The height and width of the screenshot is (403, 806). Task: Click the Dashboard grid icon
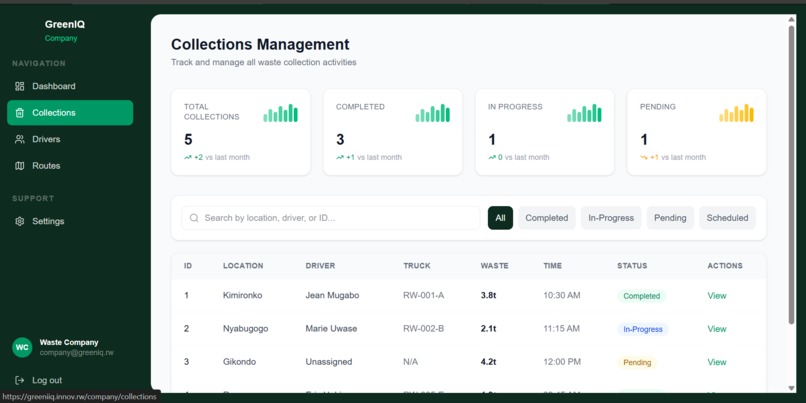(x=20, y=86)
